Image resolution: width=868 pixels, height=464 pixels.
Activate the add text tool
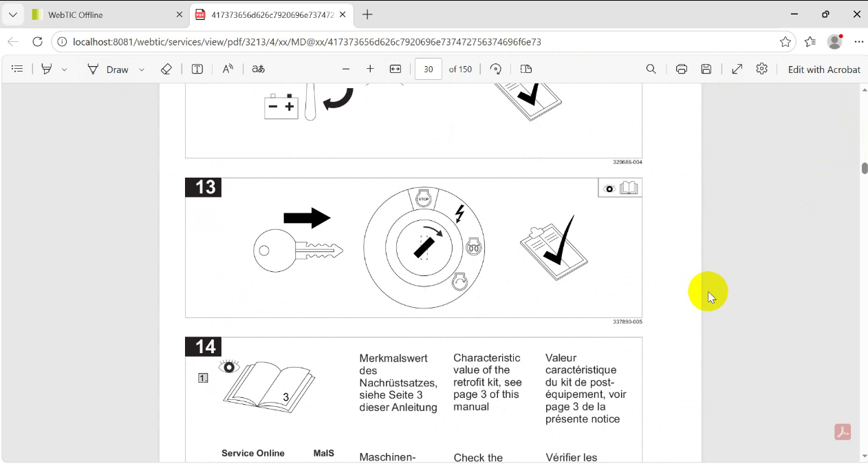tap(197, 69)
